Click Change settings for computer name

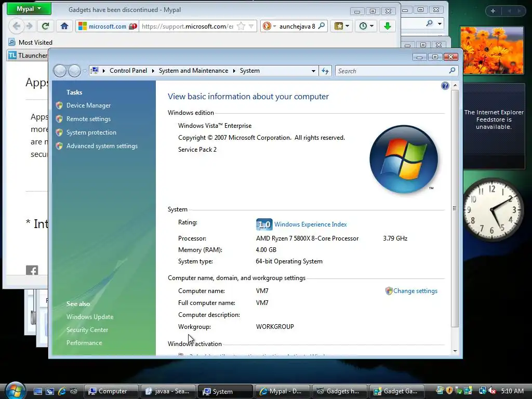coord(415,291)
